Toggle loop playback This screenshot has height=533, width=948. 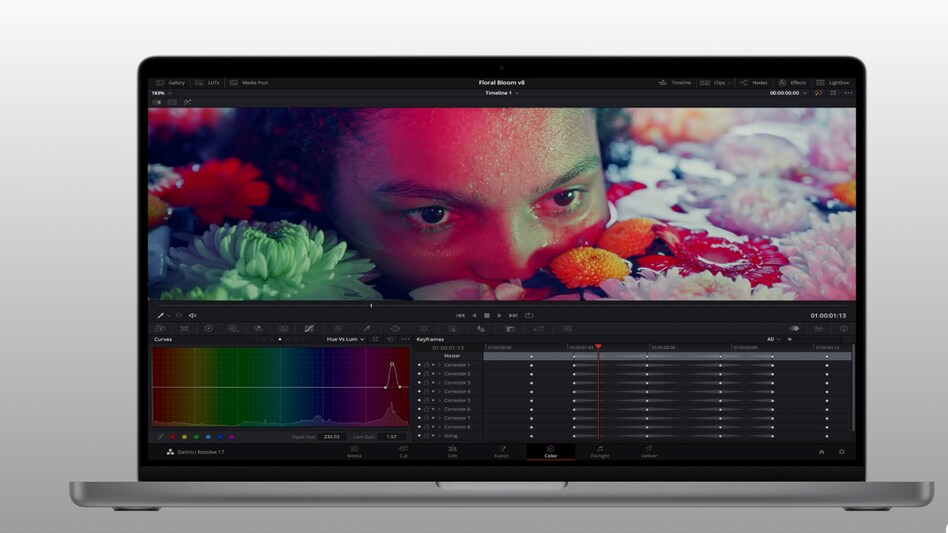click(x=529, y=315)
